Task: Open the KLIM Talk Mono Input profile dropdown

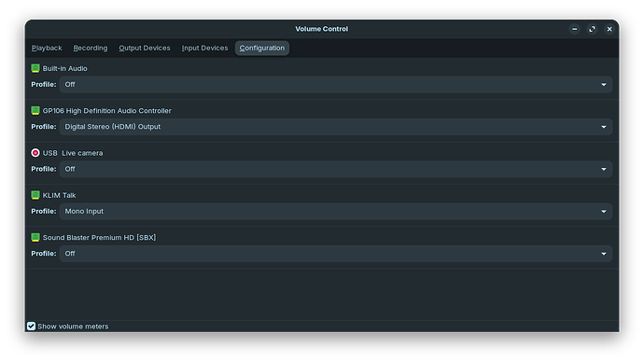Action: point(336,212)
